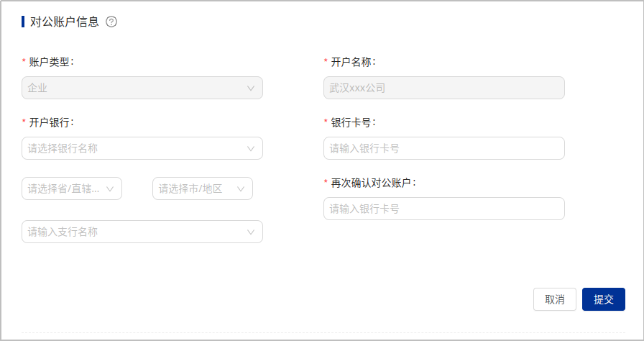The height and width of the screenshot is (341, 644).
Task: Click the 开户银行 label
Action: [x=50, y=122]
